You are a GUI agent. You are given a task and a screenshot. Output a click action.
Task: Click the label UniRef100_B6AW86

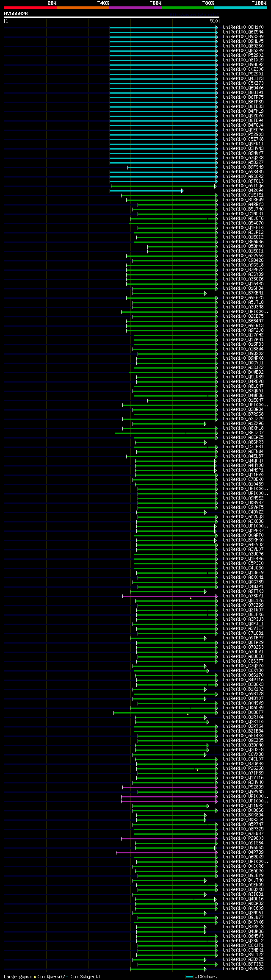pyautogui.click(x=243, y=242)
